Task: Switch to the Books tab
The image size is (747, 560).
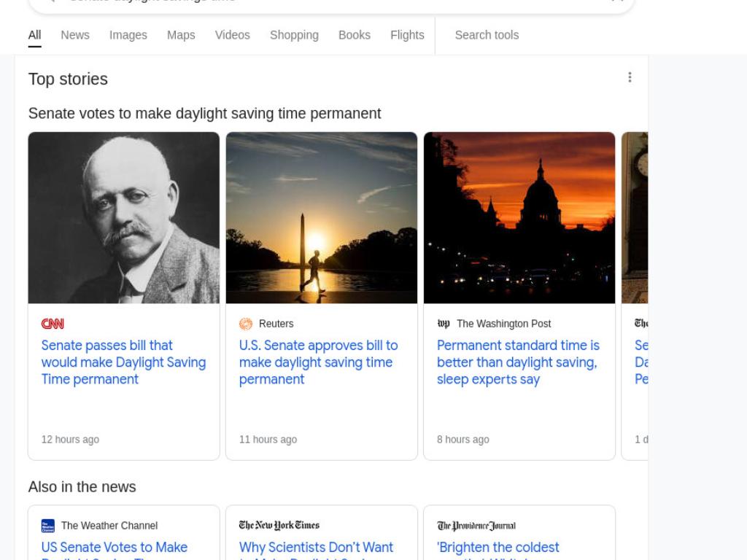Action: point(355,35)
